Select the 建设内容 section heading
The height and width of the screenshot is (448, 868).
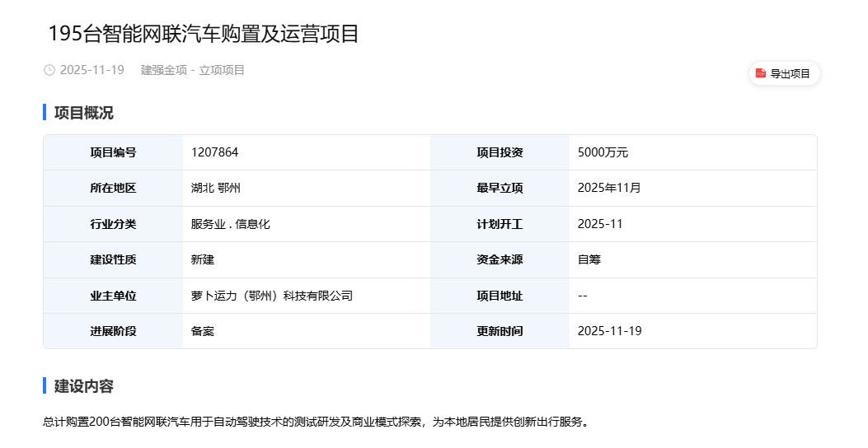(x=84, y=386)
